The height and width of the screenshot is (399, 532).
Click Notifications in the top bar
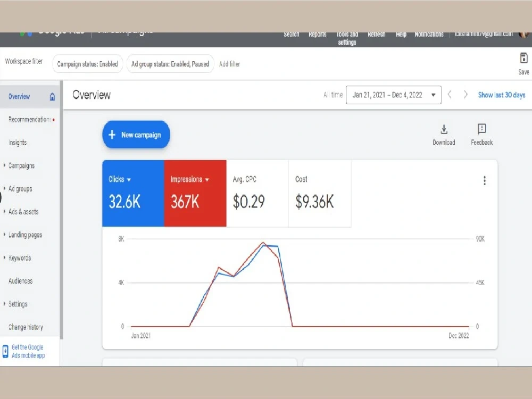(x=429, y=34)
